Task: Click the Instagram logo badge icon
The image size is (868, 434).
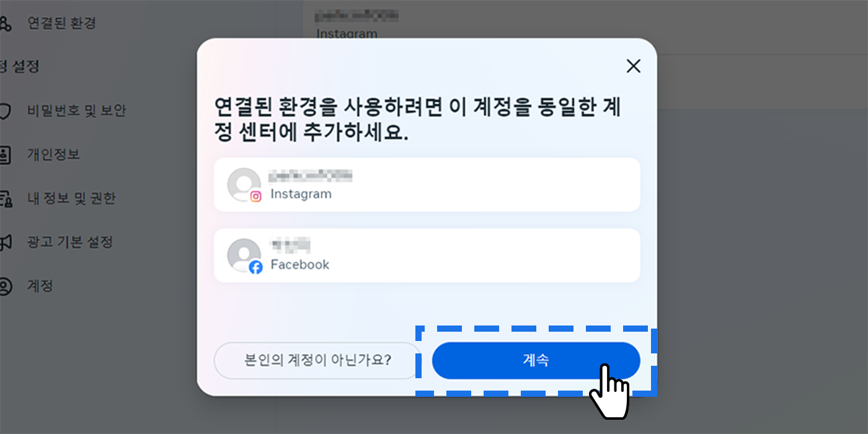Action: click(255, 197)
